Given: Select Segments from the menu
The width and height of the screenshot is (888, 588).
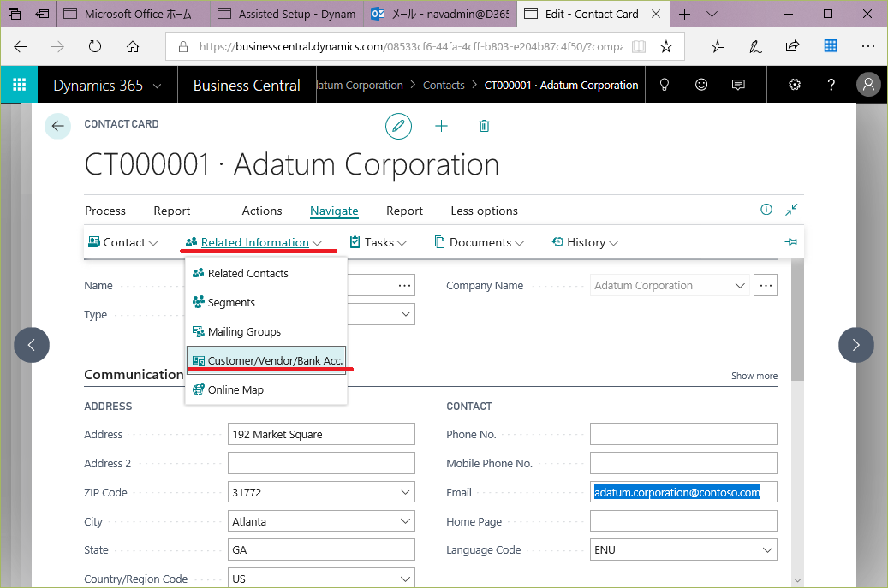Looking at the screenshot, I should point(266,302).
